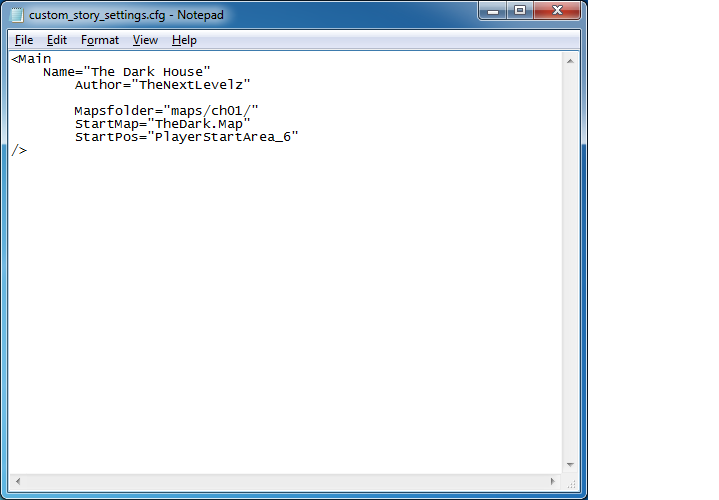Place cursor on the StartPos="PlayerStartArea_6" line
This screenshot has width=719, height=500.
[186, 137]
